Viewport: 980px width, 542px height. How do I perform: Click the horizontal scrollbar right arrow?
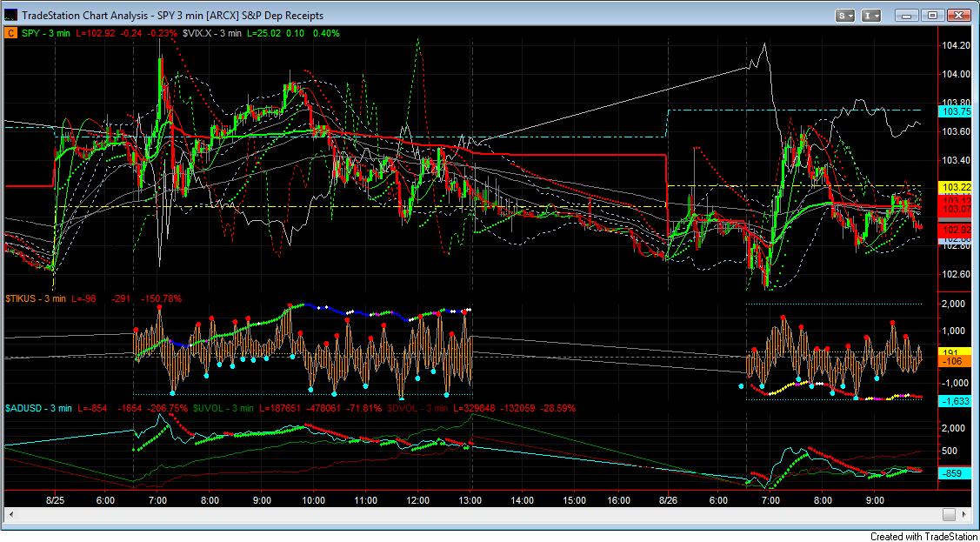point(966,515)
